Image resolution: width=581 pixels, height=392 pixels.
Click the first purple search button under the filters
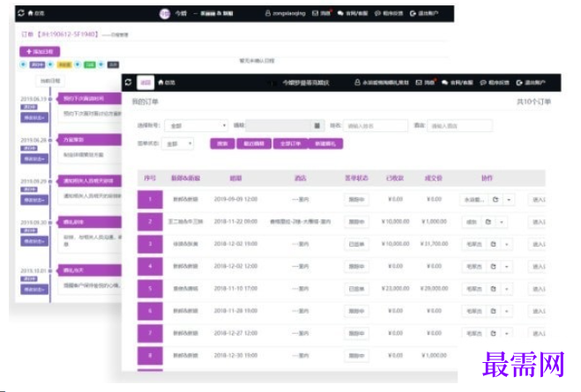(222, 144)
